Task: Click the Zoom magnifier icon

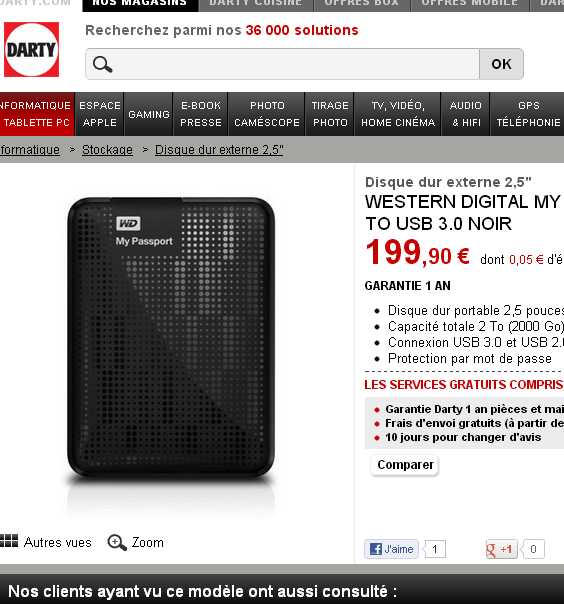Action: coord(117,542)
